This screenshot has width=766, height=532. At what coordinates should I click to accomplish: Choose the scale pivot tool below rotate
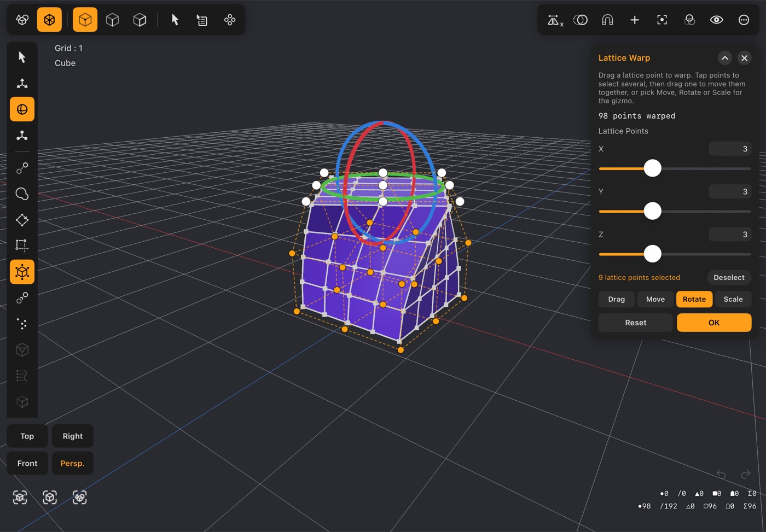click(22, 136)
